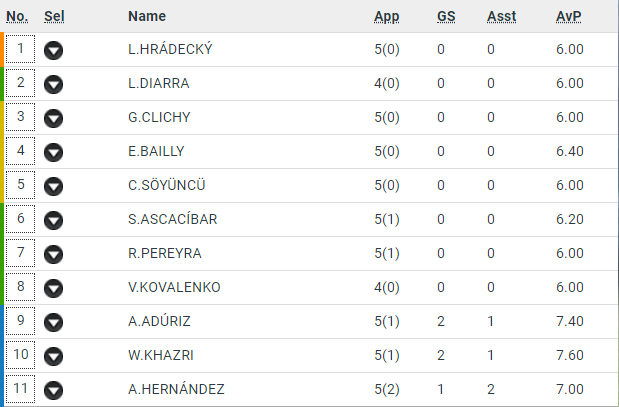
Task: Sort the table by No. column
Action: (x=17, y=16)
